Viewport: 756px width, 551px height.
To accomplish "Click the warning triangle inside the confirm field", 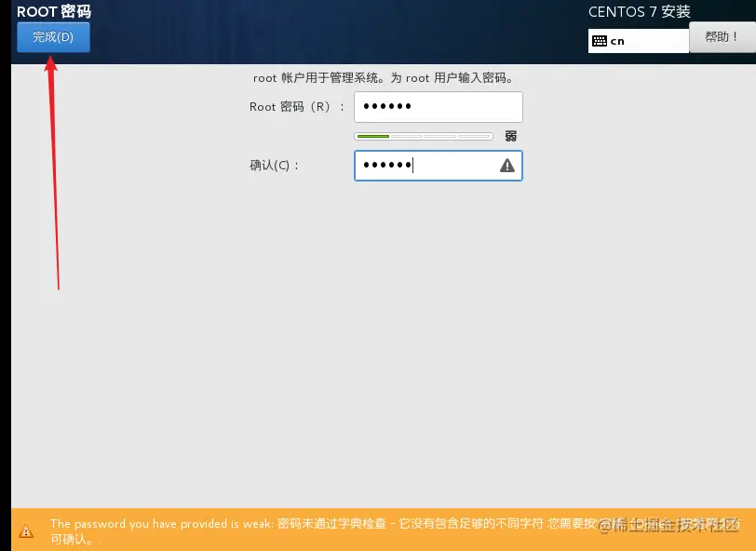I will tap(507, 166).
